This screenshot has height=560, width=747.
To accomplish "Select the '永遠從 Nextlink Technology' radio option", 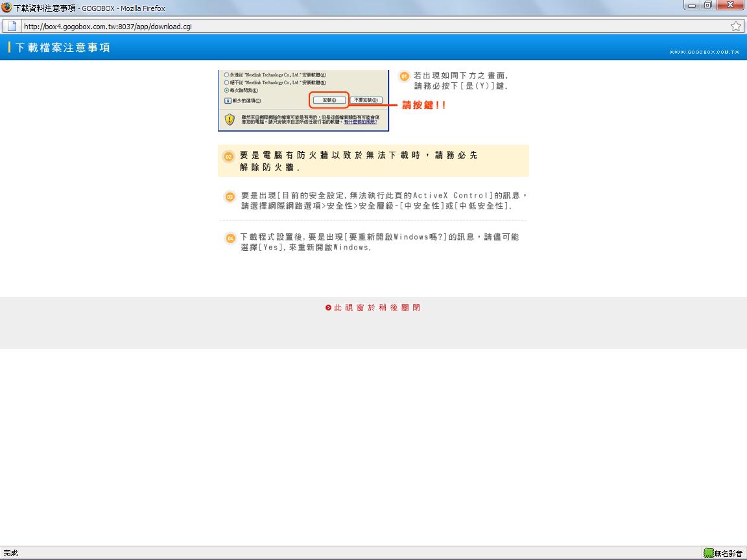I will (226, 75).
